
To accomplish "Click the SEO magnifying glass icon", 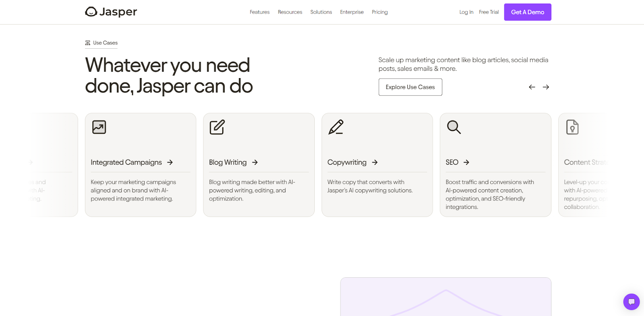I will [454, 127].
